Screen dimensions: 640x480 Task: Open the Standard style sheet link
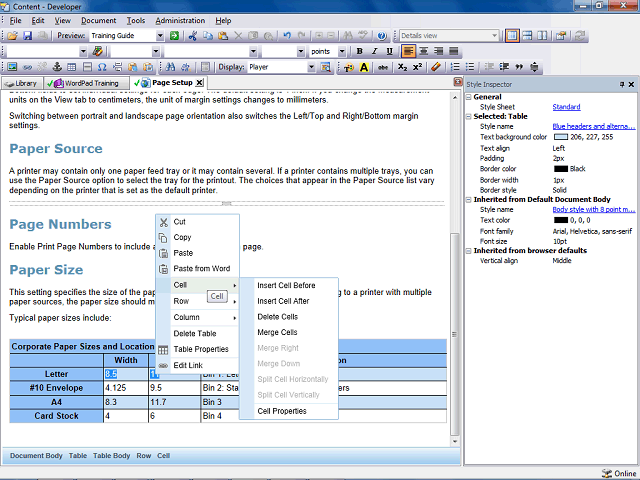pos(566,107)
